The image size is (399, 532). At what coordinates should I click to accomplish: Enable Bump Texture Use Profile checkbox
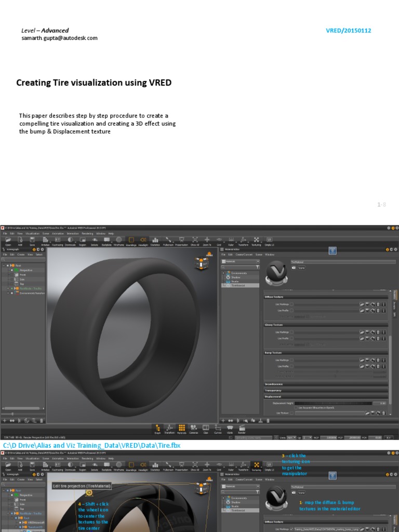point(291,366)
